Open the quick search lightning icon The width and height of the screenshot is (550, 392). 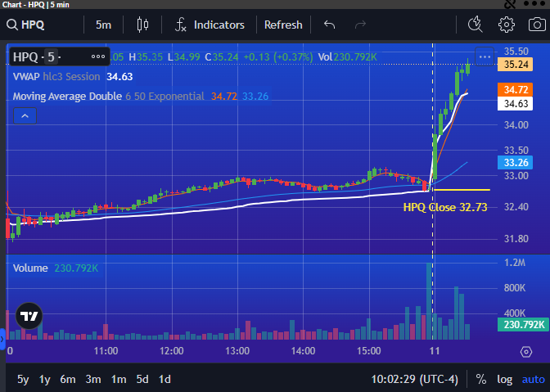(x=476, y=25)
